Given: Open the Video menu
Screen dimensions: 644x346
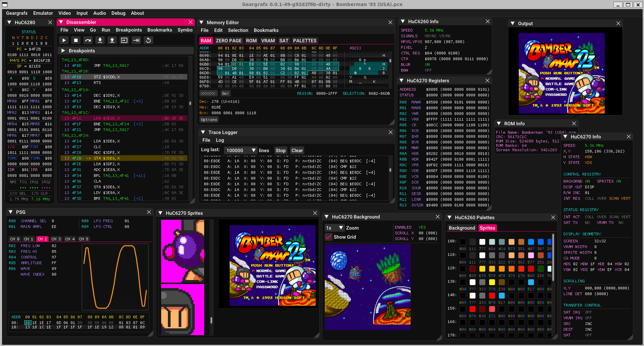Looking at the screenshot, I should [64, 13].
